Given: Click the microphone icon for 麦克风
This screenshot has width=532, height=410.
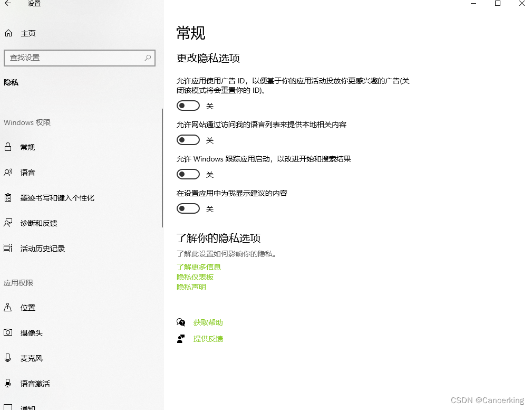Looking at the screenshot, I should click(x=8, y=358).
